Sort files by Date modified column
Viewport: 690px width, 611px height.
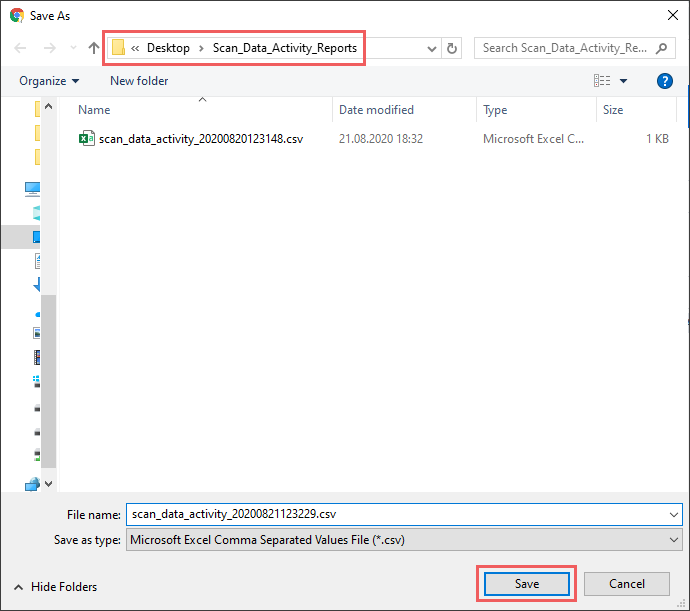tap(376, 110)
